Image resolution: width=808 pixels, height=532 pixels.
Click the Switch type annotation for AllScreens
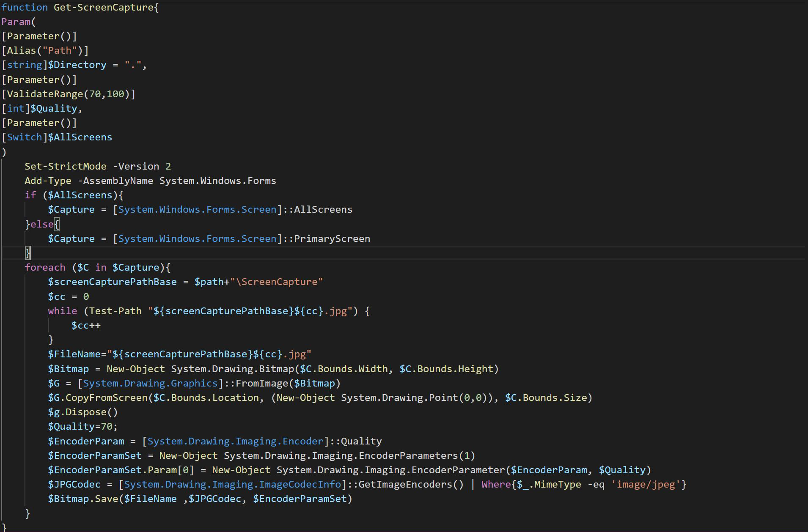(24, 137)
